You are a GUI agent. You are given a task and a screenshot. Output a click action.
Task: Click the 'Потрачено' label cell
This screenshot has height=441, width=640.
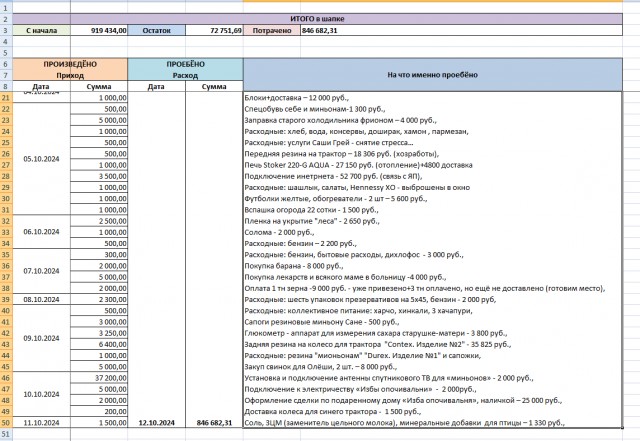[x=272, y=30]
